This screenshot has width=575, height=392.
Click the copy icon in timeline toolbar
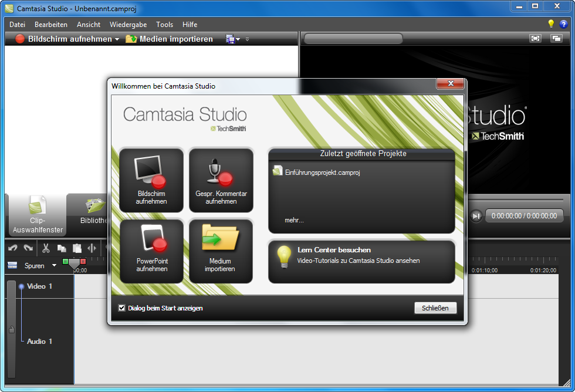click(x=62, y=249)
